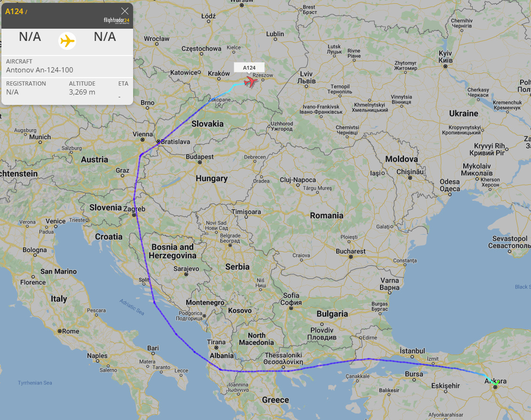The height and width of the screenshot is (420, 531).
Task: Click the origin airport N/A field
Action: point(30,37)
